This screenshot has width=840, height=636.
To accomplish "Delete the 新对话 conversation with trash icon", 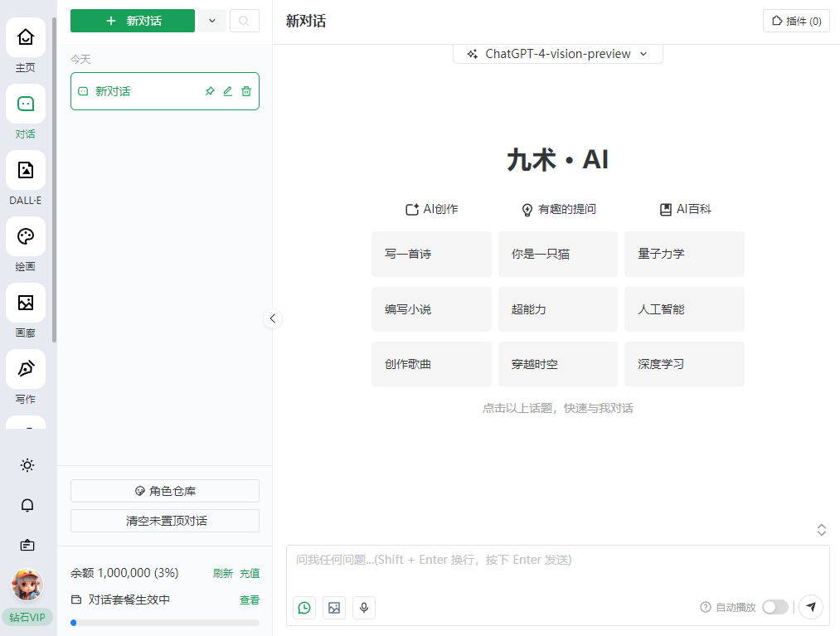I will click(x=246, y=91).
